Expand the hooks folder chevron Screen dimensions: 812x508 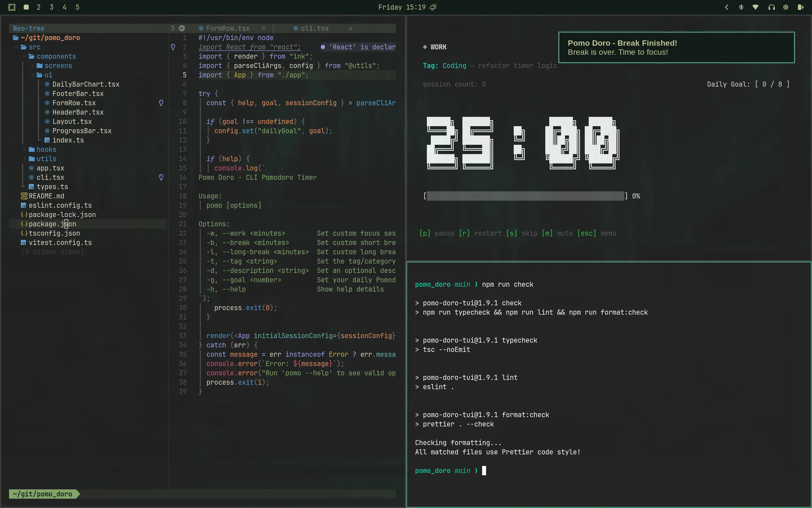coord(24,150)
